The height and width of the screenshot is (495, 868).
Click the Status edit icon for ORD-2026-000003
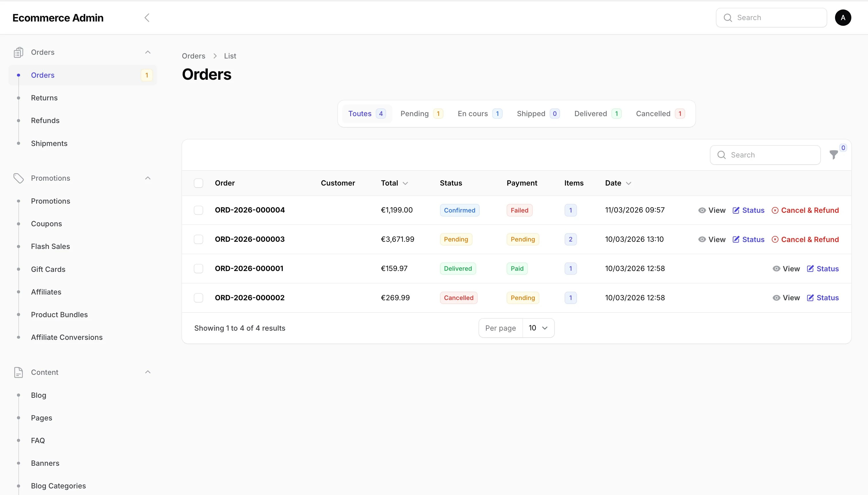click(x=736, y=240)
